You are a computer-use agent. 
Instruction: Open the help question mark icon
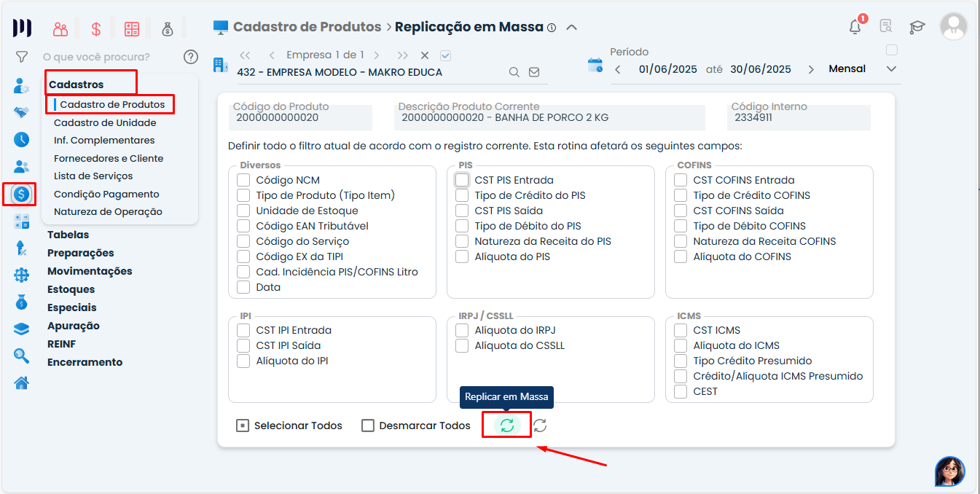click(191, 57)
